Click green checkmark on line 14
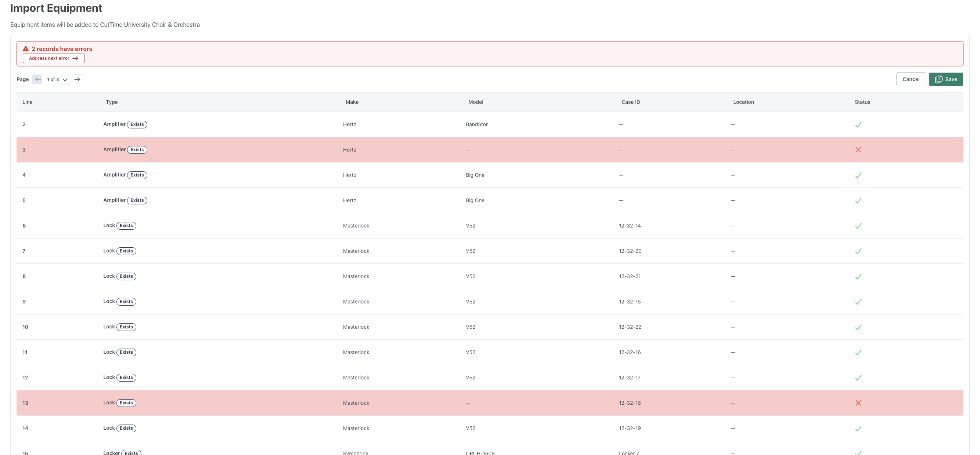Screen dimensions: 980x455 [858, 428]
